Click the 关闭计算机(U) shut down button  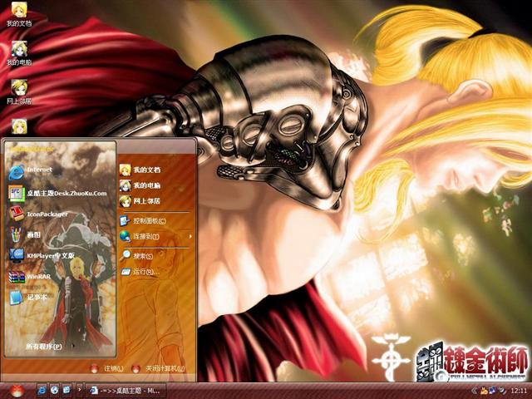tap(158, 368)
